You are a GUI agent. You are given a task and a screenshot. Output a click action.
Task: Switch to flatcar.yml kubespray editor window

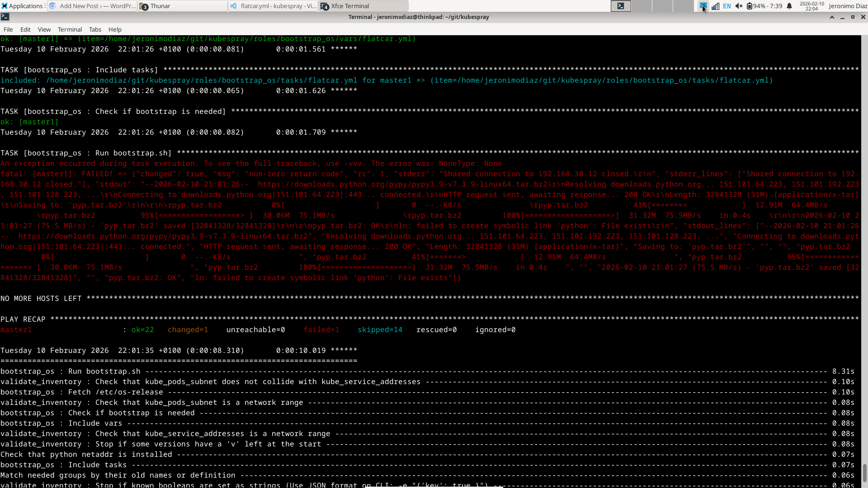click(x=273, y=6)
